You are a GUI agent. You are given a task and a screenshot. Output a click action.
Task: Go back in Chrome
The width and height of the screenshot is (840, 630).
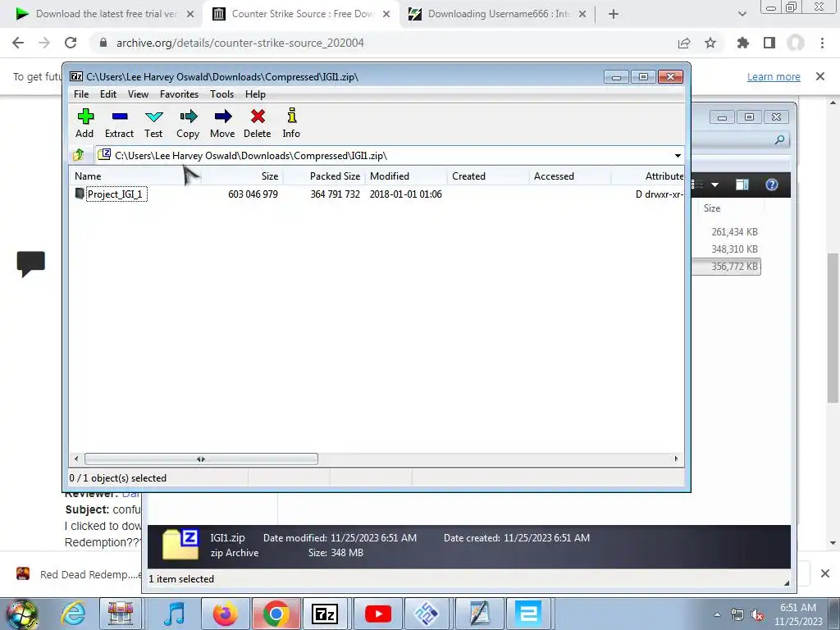coord(18,43)
